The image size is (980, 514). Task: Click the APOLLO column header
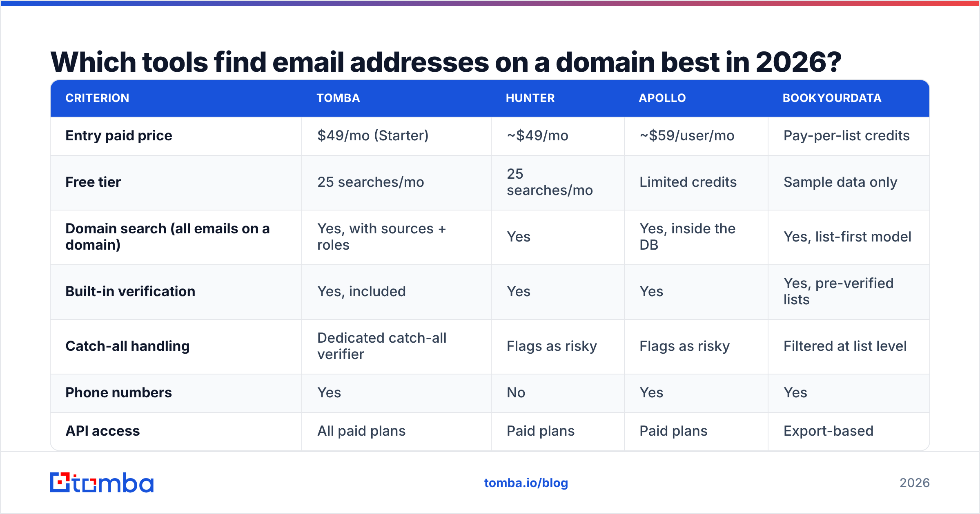point(662,98)
